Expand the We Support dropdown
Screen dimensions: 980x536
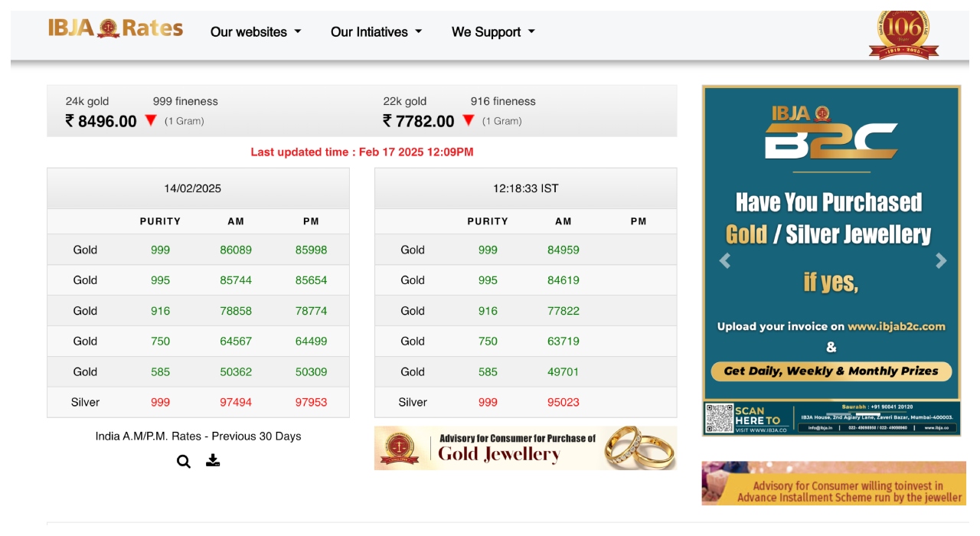pos(493,32)
